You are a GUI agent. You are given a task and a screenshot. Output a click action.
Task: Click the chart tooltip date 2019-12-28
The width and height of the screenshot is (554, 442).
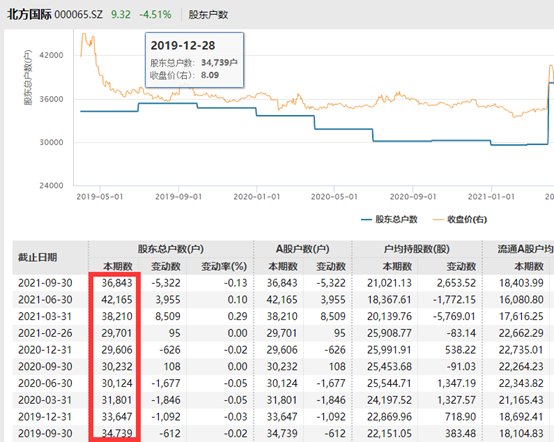point(183,45)
